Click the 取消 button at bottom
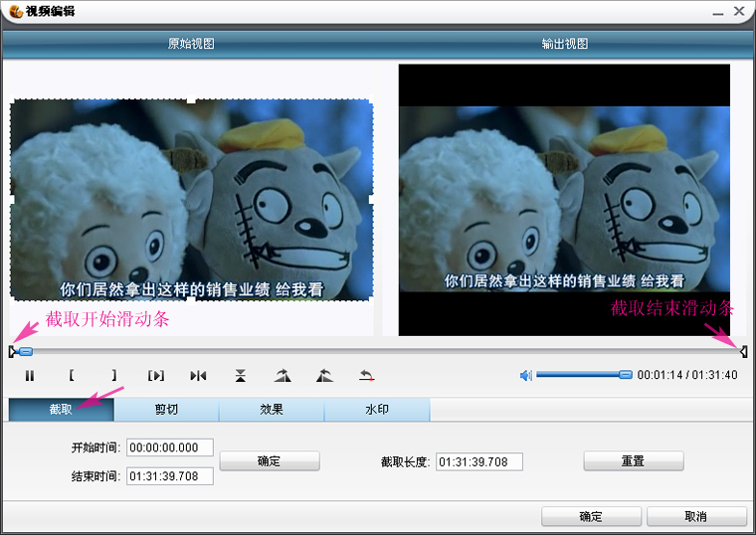This screenshot has height=535, width=756. (x=695, y=517)
